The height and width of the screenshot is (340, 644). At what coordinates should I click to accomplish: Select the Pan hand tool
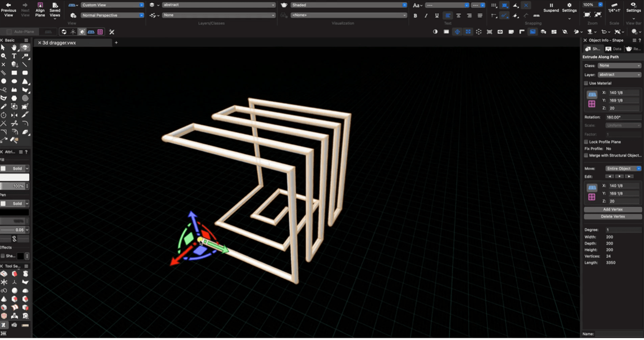click(x=14, y=48)
